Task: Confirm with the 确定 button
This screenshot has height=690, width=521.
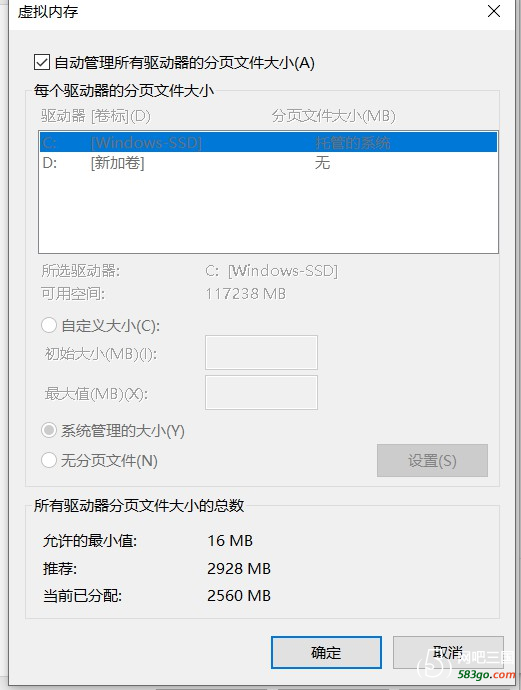Action: 326,652
